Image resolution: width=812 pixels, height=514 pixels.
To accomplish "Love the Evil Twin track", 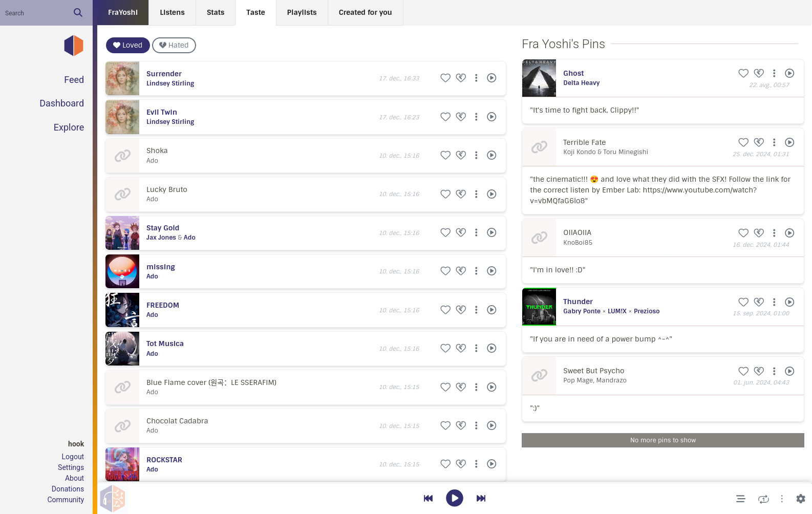I will [445, 117].
